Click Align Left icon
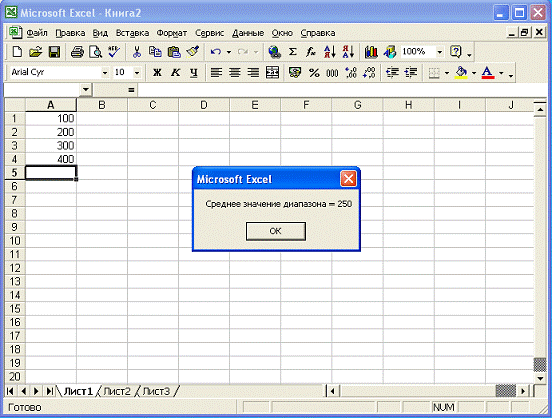Image resolution: width=552 pixels, height=418 pixels. click(216, 73)
